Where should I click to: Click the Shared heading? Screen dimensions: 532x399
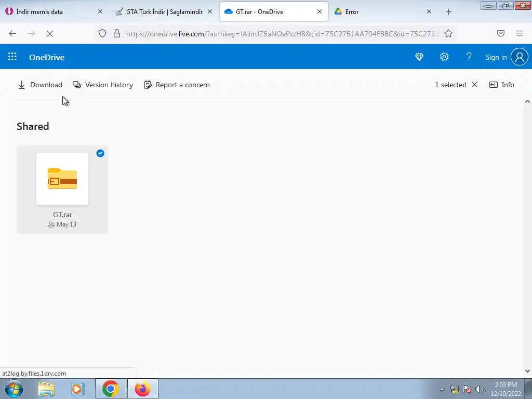tap(33, 127)
